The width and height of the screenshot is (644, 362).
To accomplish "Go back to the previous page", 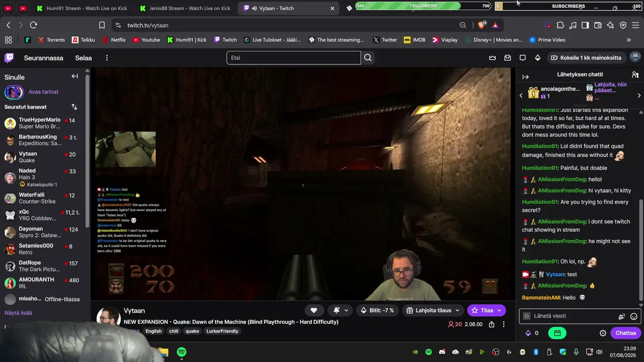I will [x=9, y=25].
